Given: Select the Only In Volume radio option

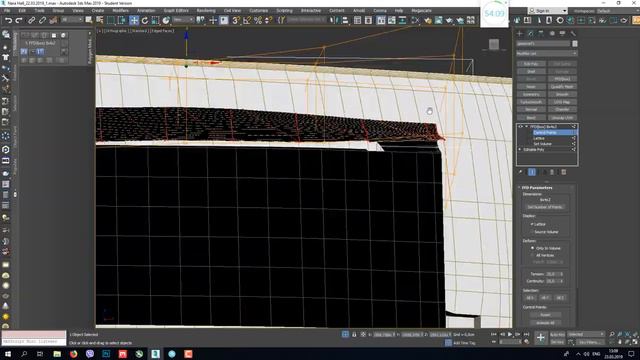Looking at the screenshot, I should (x=532, y=248).
